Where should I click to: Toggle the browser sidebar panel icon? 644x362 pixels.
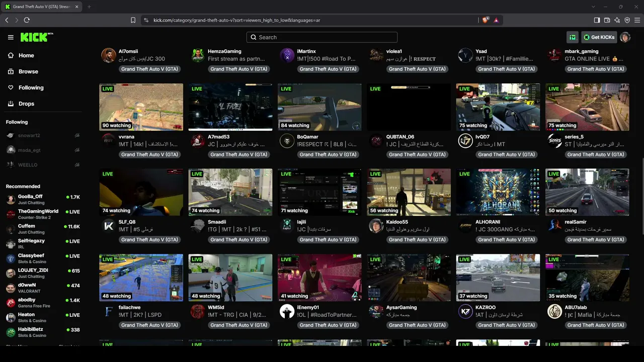(x=597, y=20)
